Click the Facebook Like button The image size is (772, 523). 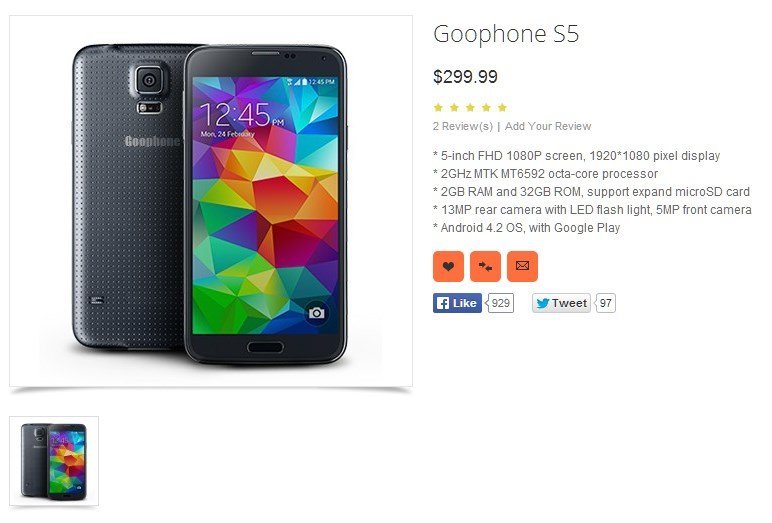(457, 303)
